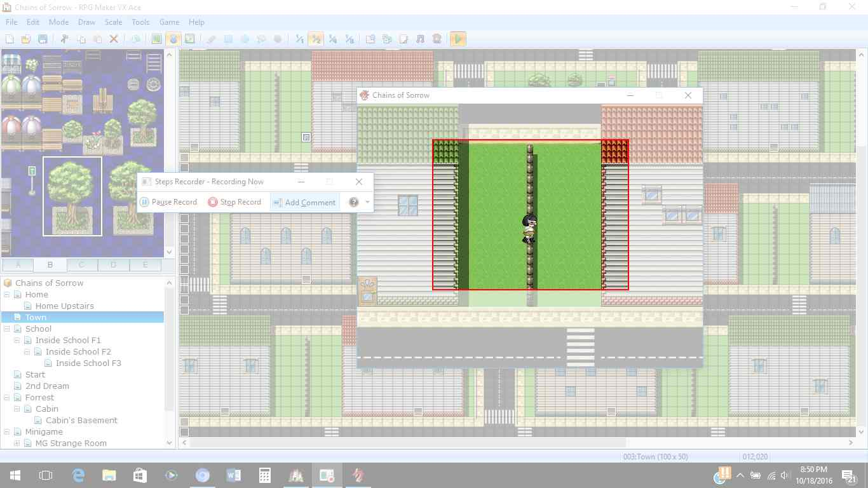Screen dimensions: 868x488
Task: Open Task View on the taskbar
Action: (46, 475)
